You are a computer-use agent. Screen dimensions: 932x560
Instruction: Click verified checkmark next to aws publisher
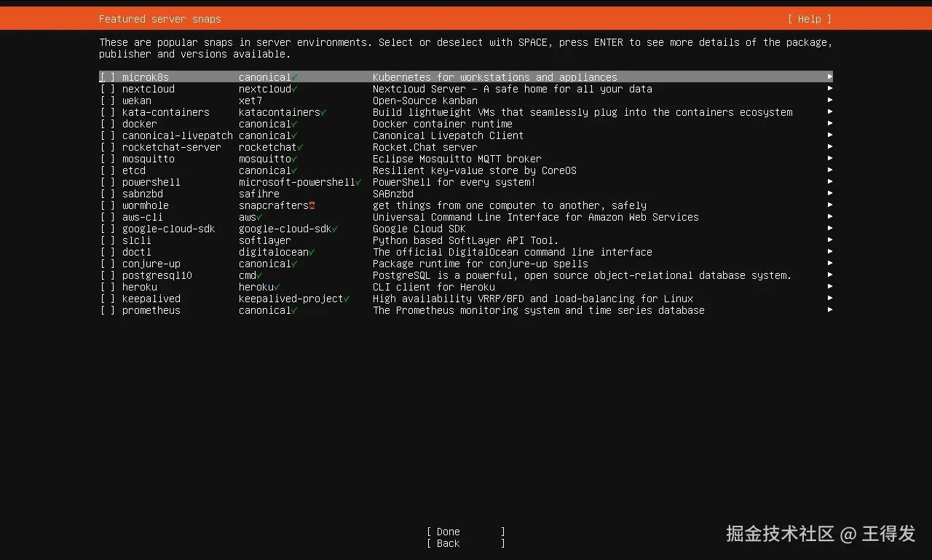259,217
